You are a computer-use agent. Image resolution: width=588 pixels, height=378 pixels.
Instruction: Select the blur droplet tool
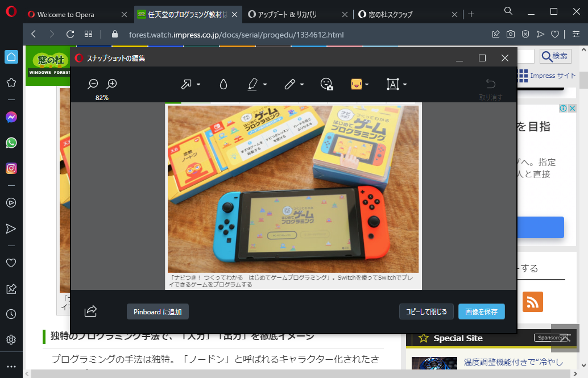point(223,84)
